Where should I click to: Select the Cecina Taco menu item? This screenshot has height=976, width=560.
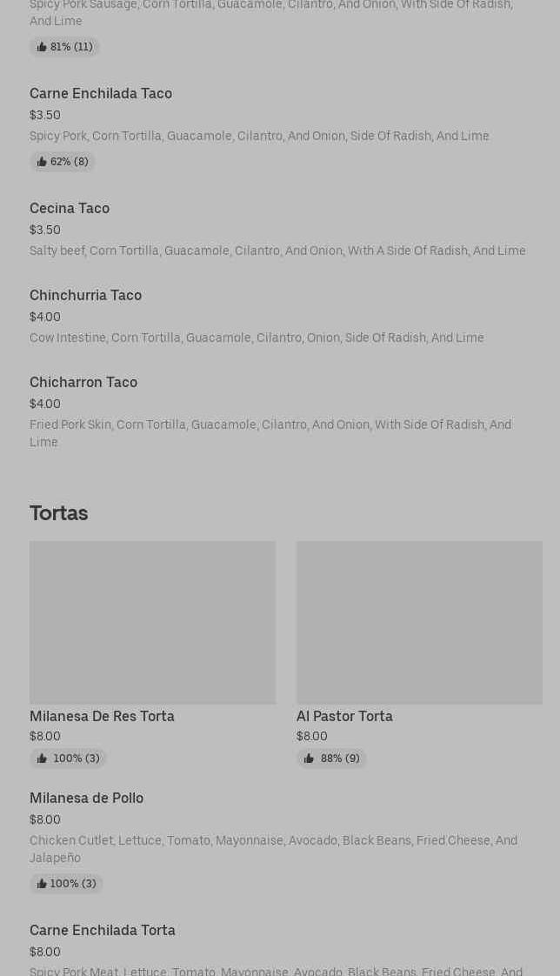pyautogui.click(x=70, y=208)
